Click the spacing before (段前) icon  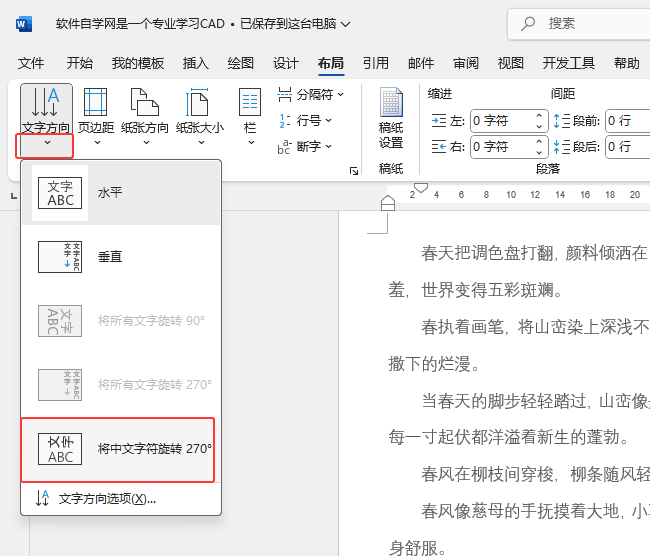pos(562,121)
